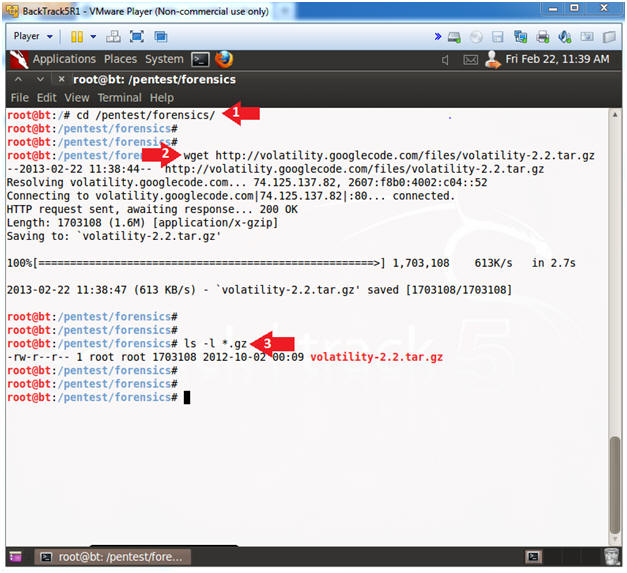Click the sound card device icon

point(565,37)
